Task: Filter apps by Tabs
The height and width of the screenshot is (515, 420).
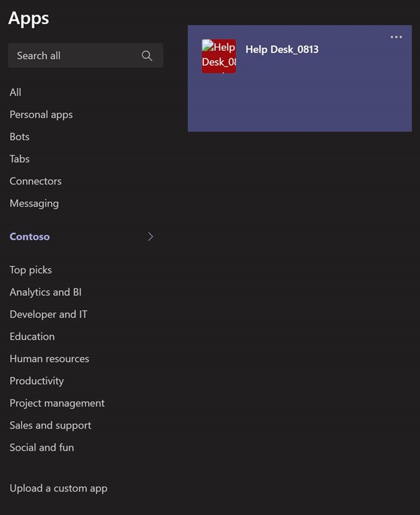Action: (x=19, y=159)
